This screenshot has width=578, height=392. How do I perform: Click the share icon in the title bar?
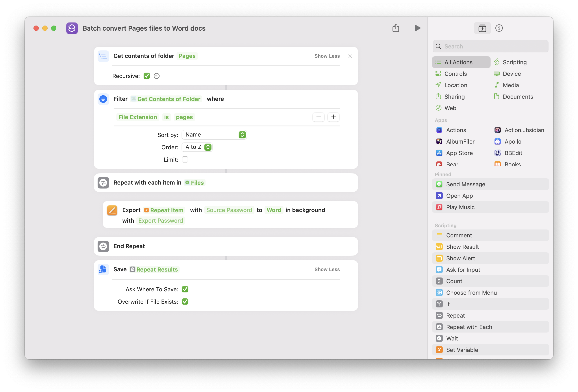click(396, 28)
